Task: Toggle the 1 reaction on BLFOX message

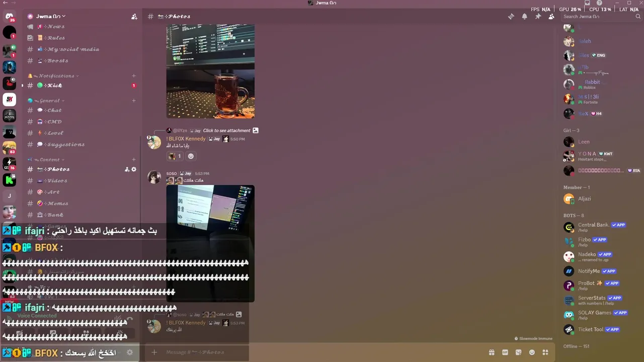Action: tap(175, 156)
